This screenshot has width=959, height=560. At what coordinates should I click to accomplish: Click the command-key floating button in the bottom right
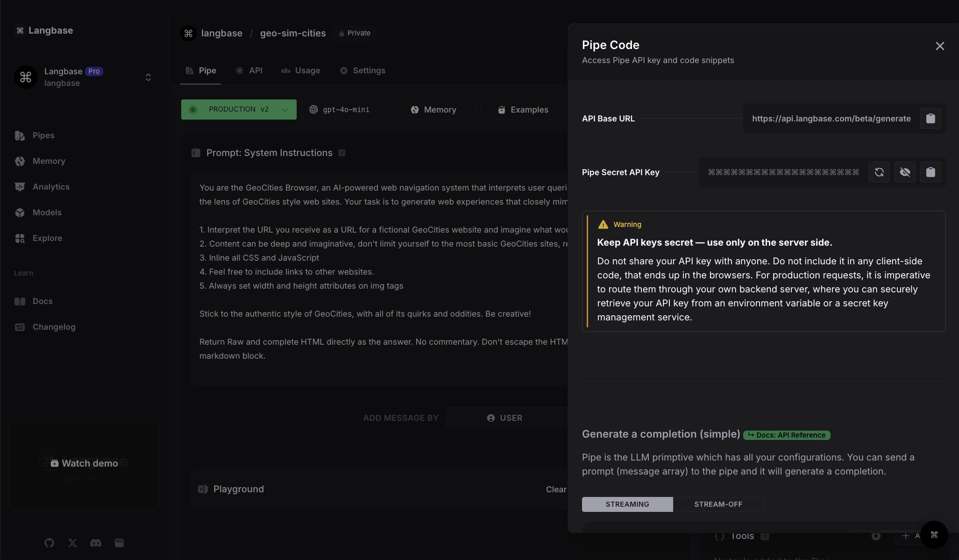click(x=934, y=535)
